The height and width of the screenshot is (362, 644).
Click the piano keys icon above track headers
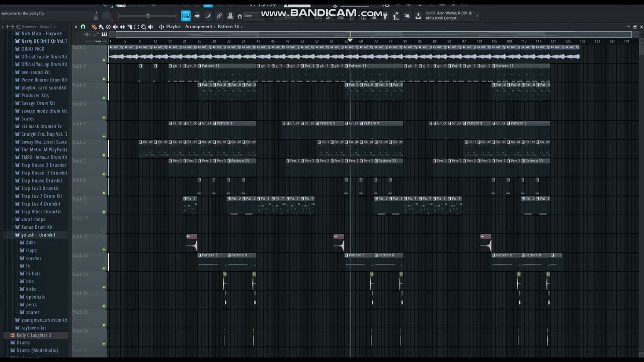coord(104,35)
